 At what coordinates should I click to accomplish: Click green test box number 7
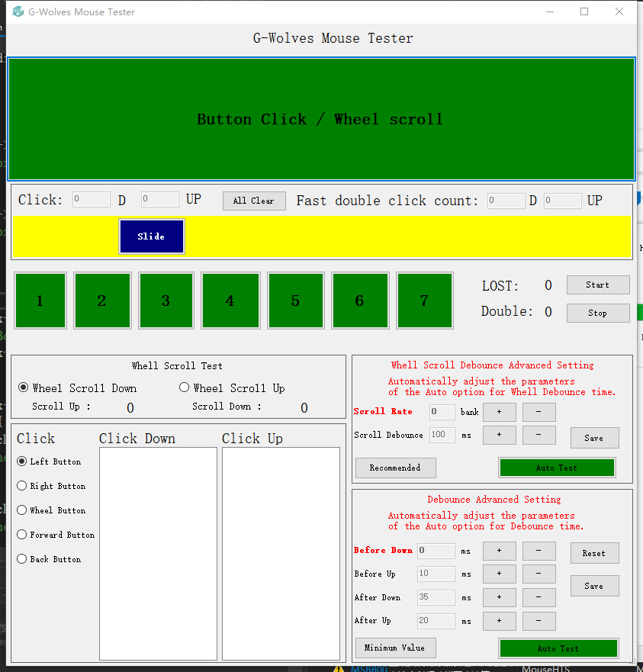424,301
